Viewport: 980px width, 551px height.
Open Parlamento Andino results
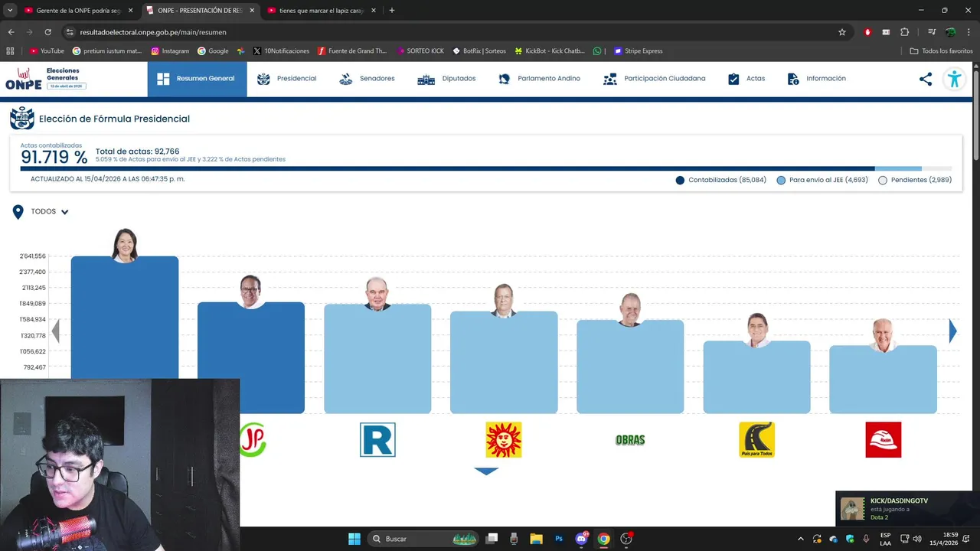(539, 79)
